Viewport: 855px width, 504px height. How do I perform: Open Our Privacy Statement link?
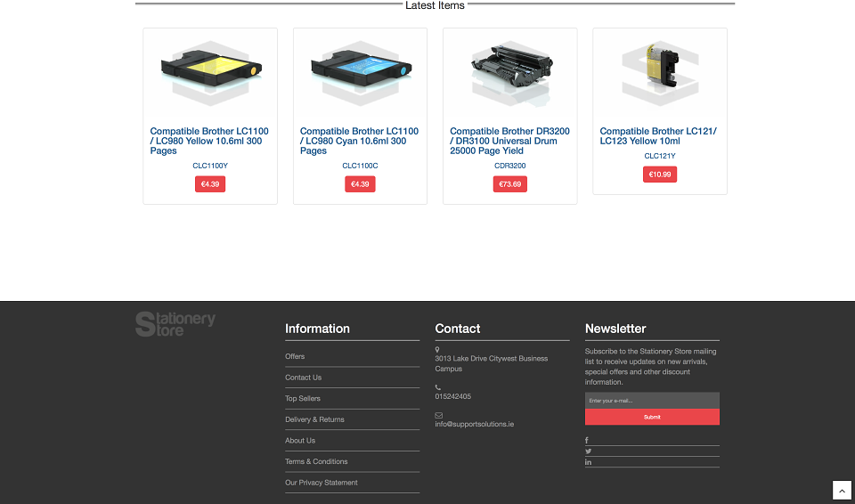[322, 483]
